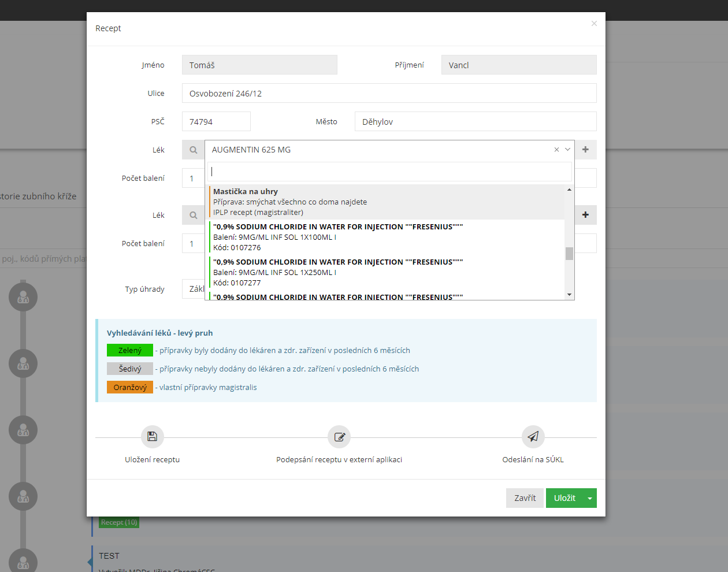Click the plus button in second Lék row
728x572 pixels.
pos(585,215)
